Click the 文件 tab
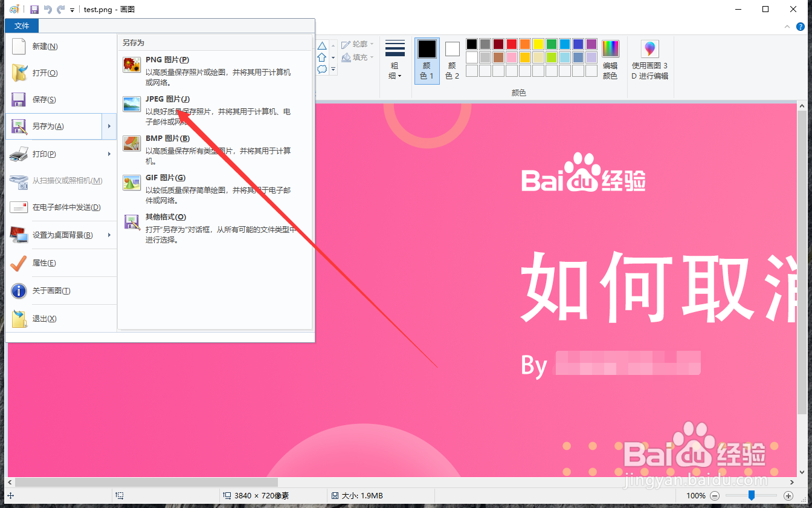Image resolution: width=812 pixels, height=508 pixels. (22, 25)
